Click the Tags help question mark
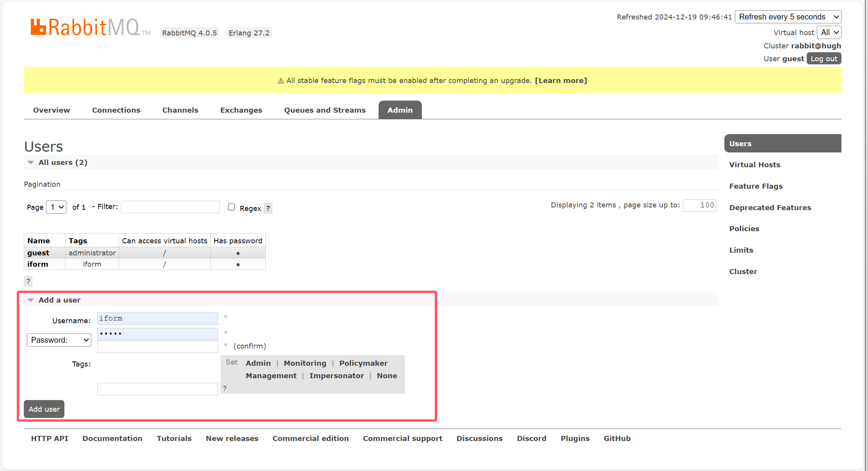 (x=225, y=388)
